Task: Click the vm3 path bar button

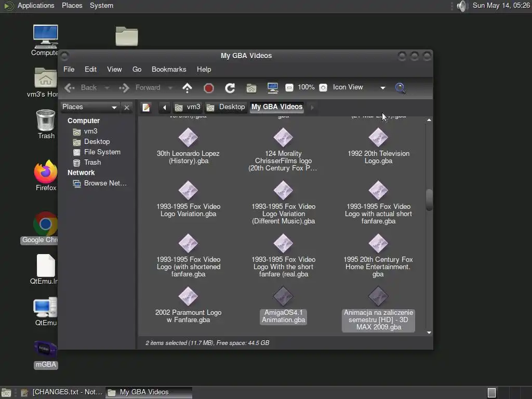Action: (188, 107)
